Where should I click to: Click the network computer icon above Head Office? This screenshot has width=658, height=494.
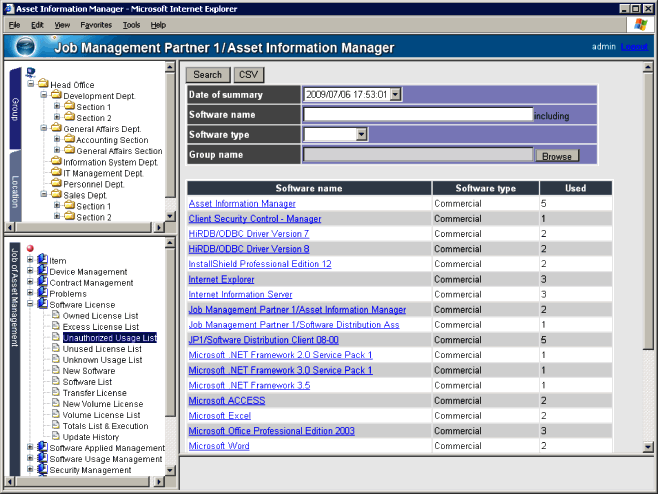point(30,73)
